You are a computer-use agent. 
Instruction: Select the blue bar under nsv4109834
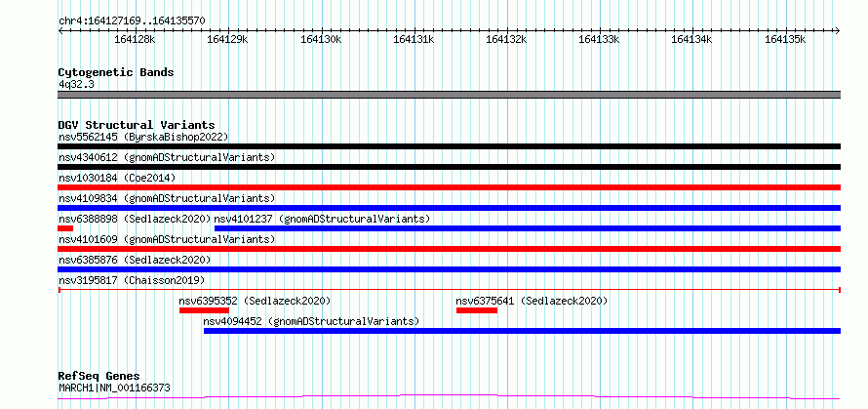(449, 208)
